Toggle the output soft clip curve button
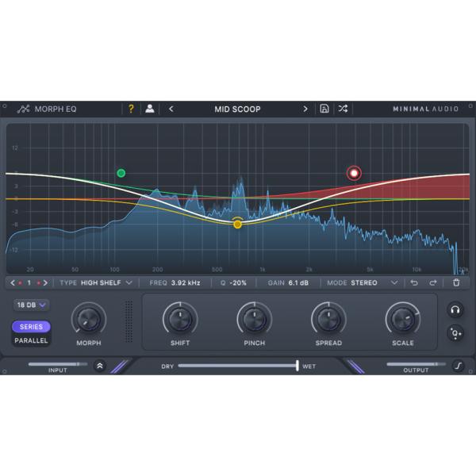The height and width of the screenshot is (476, 476). click(459, 366)
